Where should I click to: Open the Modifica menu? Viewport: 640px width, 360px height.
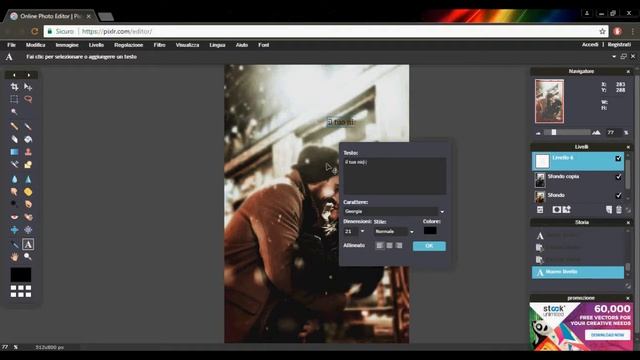(x=36, y=45)
